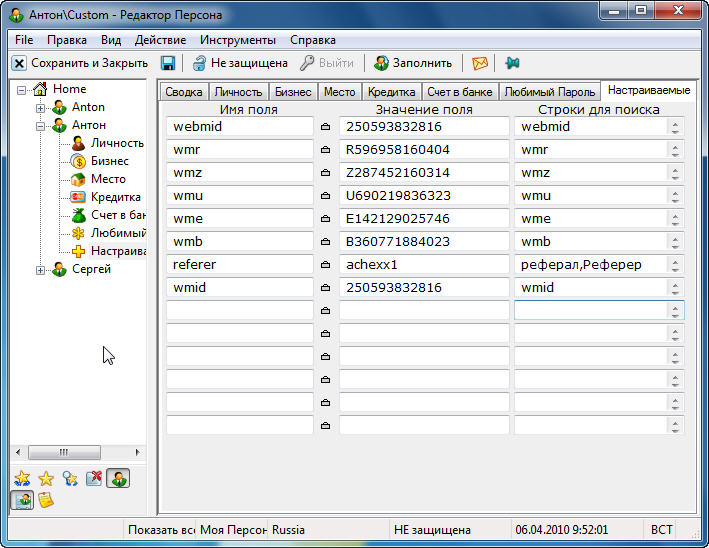Open the Правка menu

(67, 40)
